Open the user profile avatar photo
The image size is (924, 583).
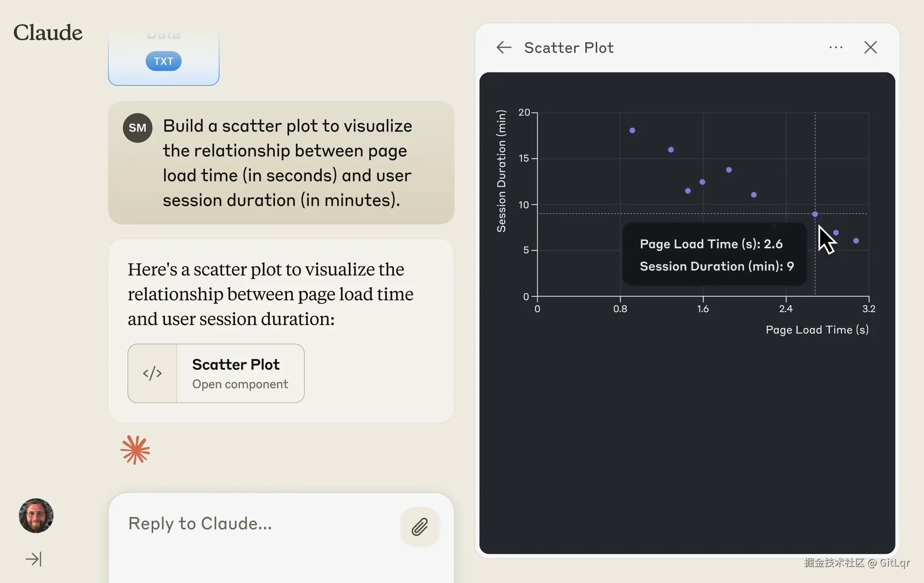(36, 515)
